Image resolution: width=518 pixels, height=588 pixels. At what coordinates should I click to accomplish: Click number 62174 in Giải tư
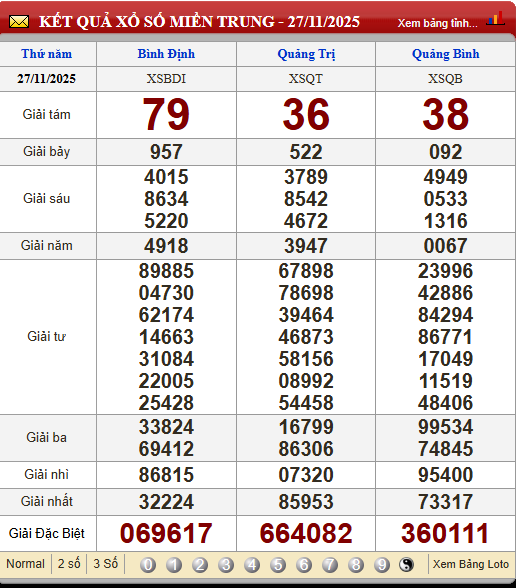pos(166,315)
